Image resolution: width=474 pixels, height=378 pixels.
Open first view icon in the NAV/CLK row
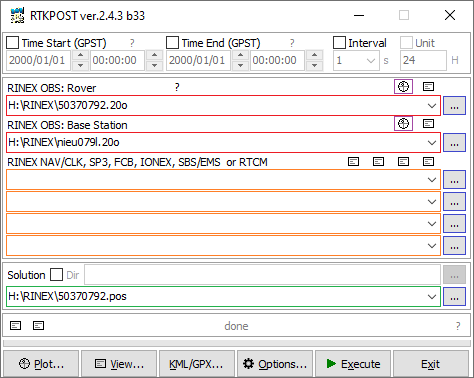click(x=353, y=162)
